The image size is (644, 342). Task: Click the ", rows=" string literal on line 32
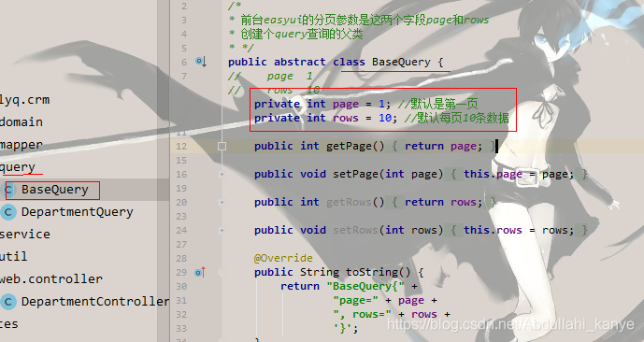[x=363, y=314]
